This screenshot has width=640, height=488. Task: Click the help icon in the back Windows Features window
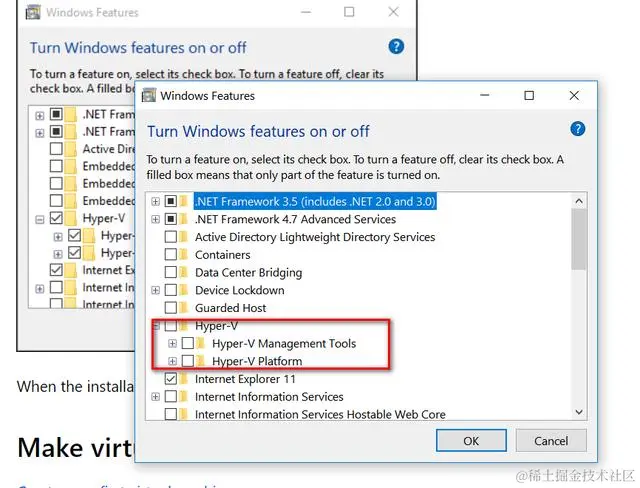[396, 47]
